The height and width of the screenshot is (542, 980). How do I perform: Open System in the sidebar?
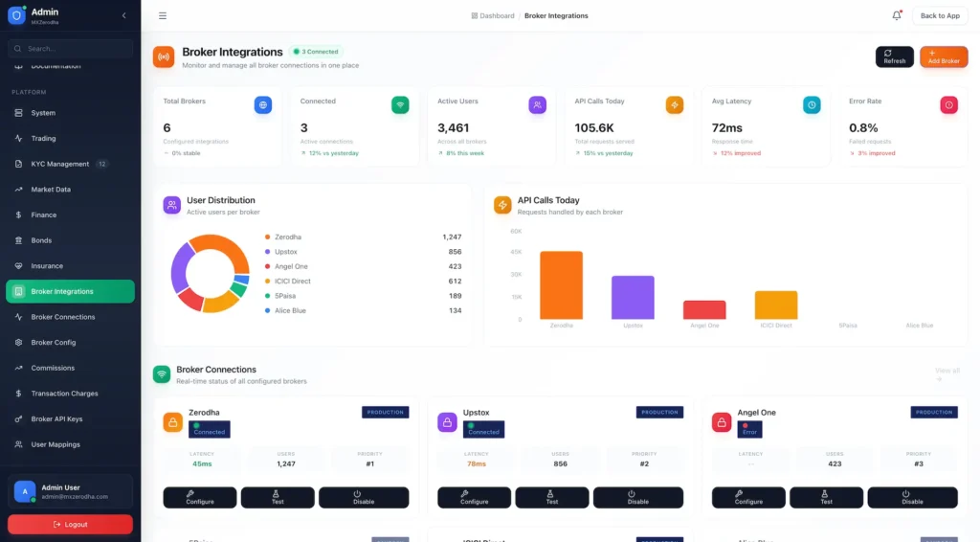pos(70,113)
